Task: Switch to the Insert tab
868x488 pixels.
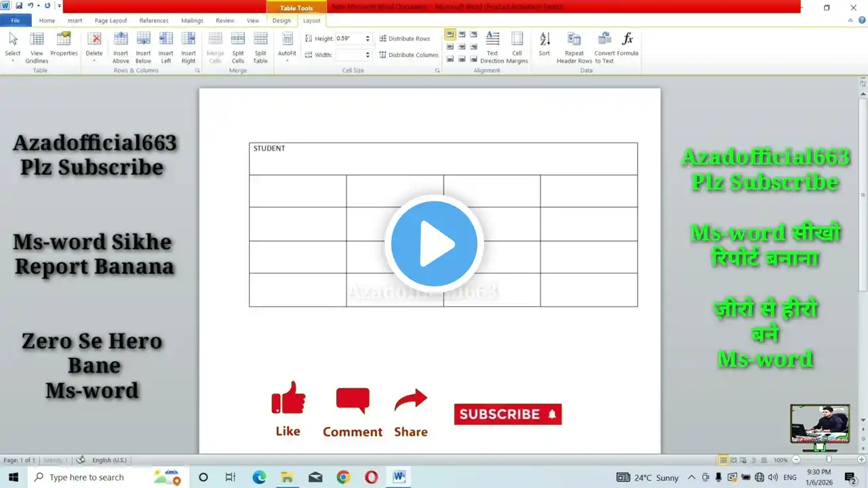Action: (x=75, y=20)
